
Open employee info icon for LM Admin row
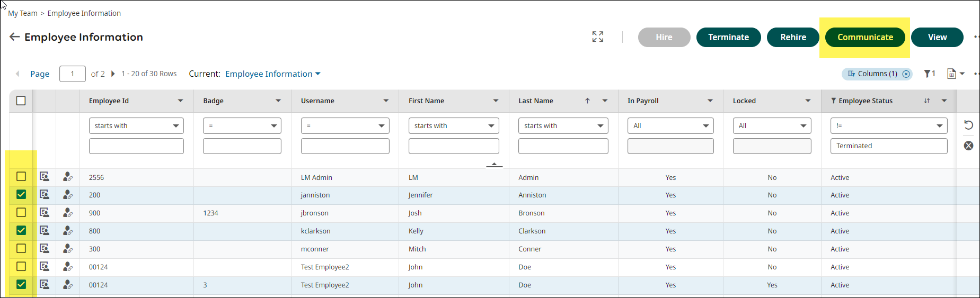coord(45,177)
